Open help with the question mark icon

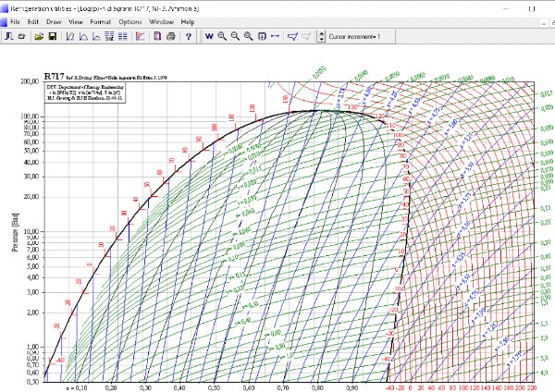[x=189, y=36]
